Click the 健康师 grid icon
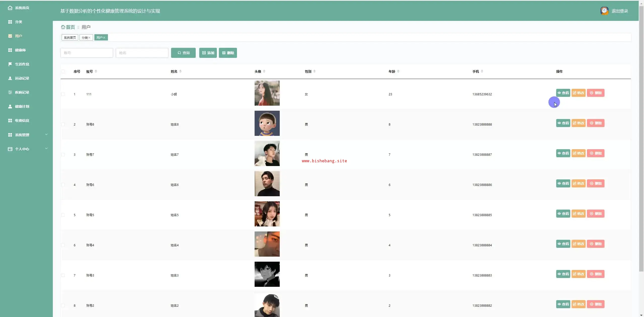The image size is (644, 317). [10, 50]
